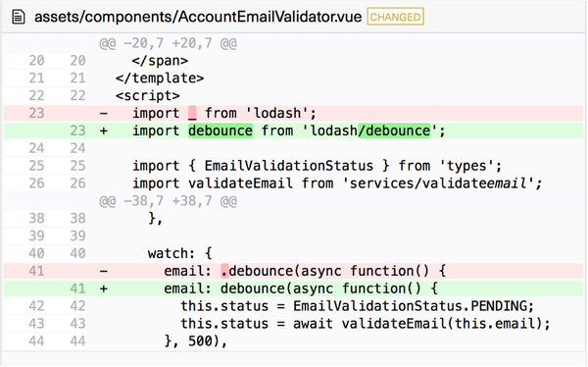Click new line number 41 of added line

[x=77, y=288]
